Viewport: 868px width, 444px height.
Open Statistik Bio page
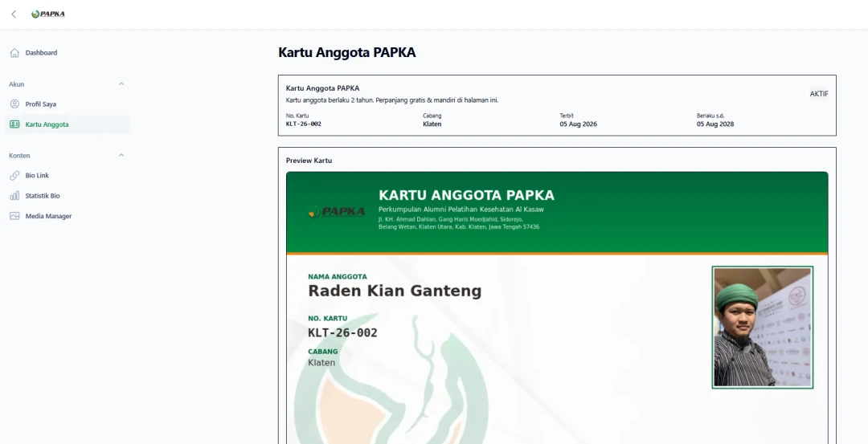tap(68, 196)
